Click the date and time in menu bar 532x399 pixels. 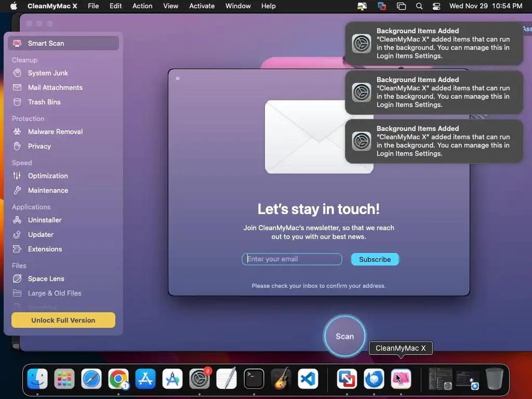[486, 6]
